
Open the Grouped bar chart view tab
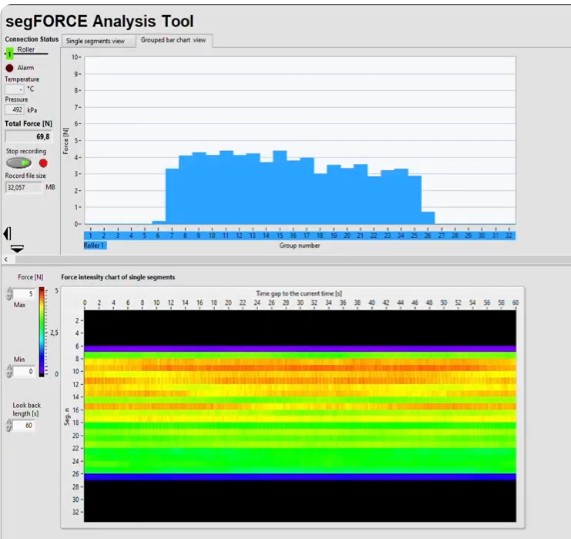tap(174, 40)
